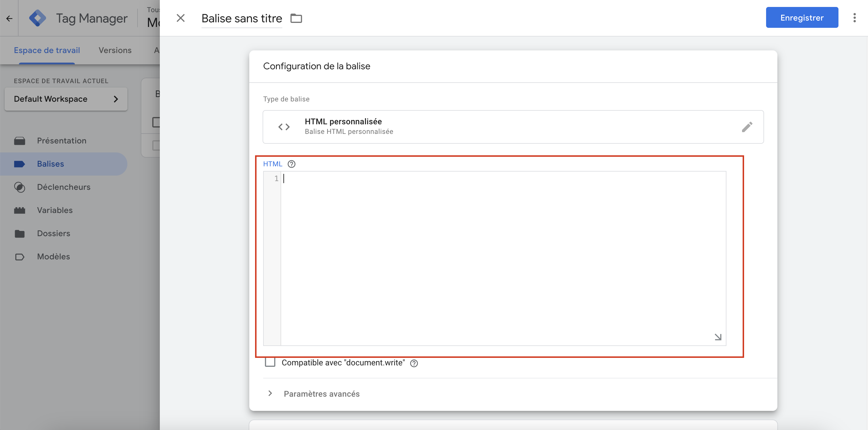The image size is (868, 430).
Task: Select the Espace de travail tab
Action: [47, 50]
